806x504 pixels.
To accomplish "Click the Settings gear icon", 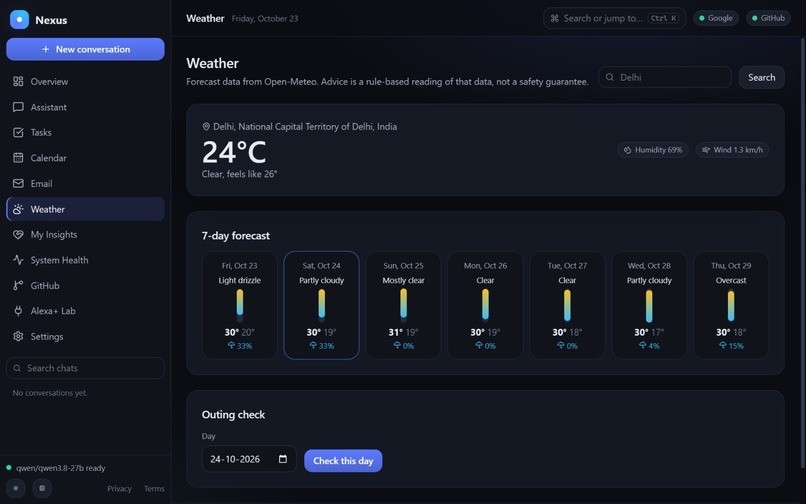I will click(x=18, y=336).
